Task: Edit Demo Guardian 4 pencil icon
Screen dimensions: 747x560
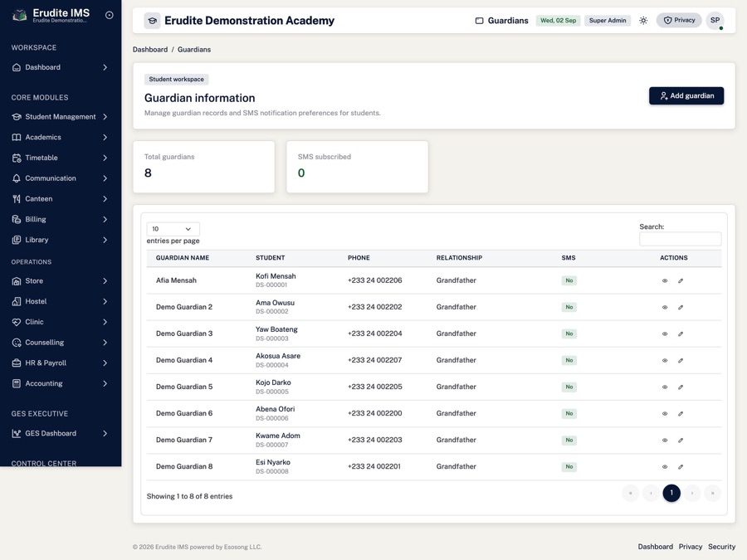Action: pos(681,361)
